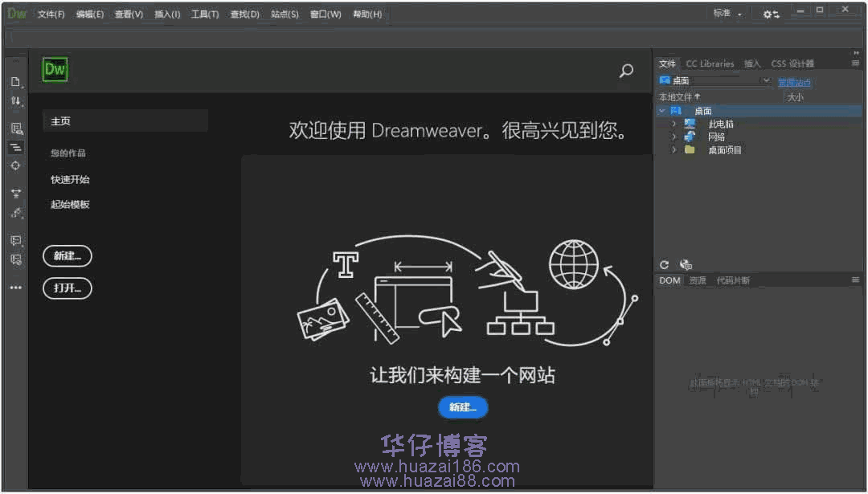Select the 桌面 root row in file tree
Image resolution: width=868 pixels, height=494 pixels.
click(x=759, y=111)
